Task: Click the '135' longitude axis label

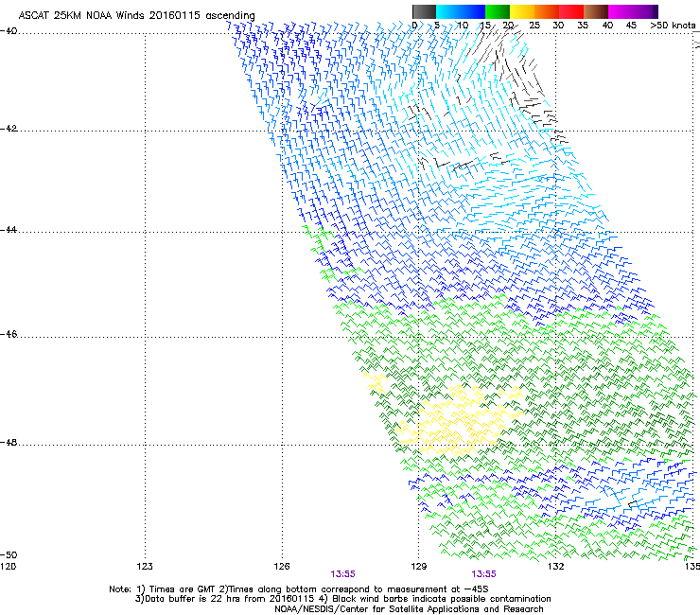Action: click(x=692, y=567)
